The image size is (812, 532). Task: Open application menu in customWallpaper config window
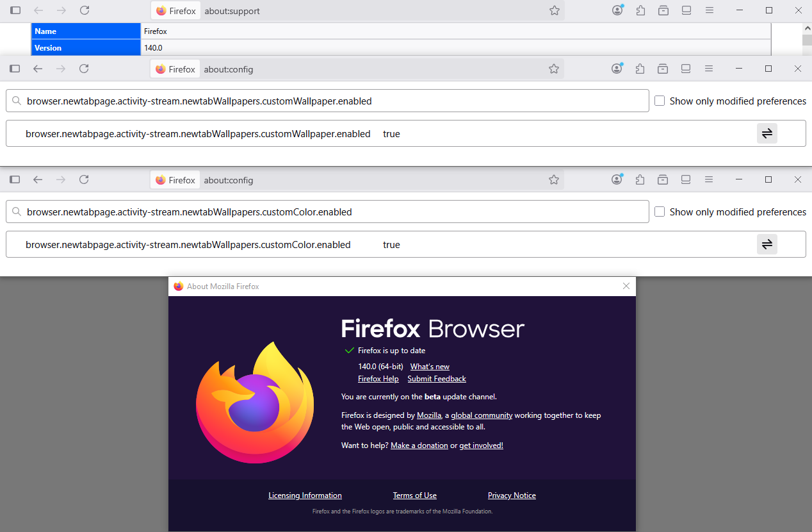coord(709,69)
